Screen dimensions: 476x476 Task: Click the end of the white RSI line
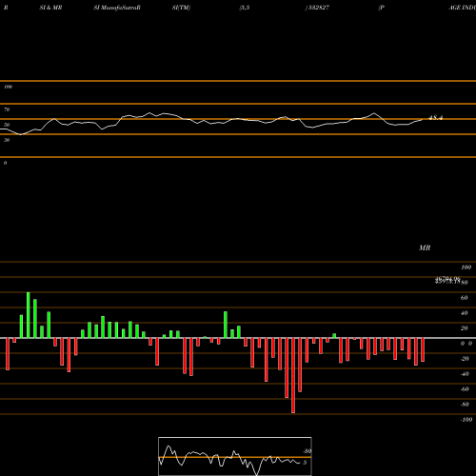pos(423,119)
